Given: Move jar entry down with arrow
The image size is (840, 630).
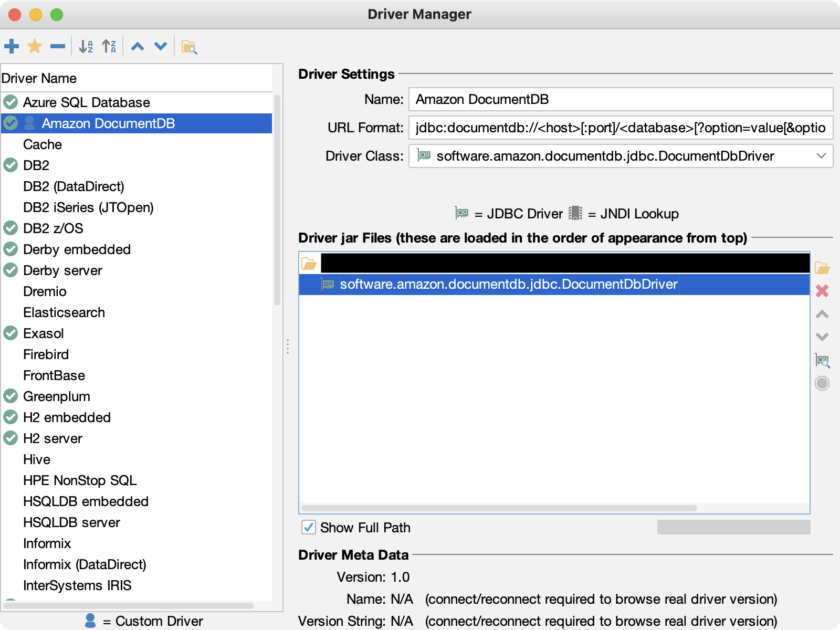Looking at the screenshot, I should coord(822,337).
